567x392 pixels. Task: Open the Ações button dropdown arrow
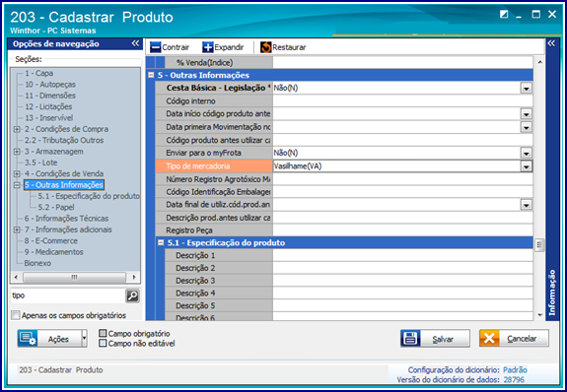click(84, 339)
